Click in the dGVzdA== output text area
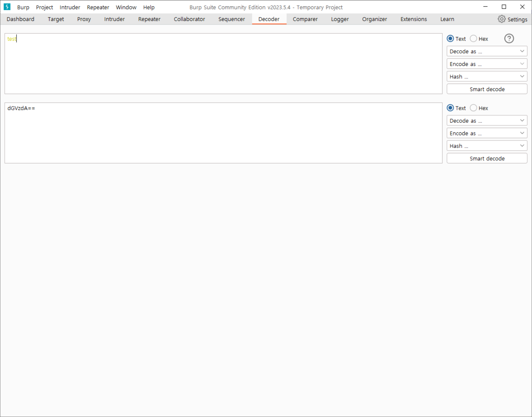The width and height of the screenshot is (532, 417). 223,133
